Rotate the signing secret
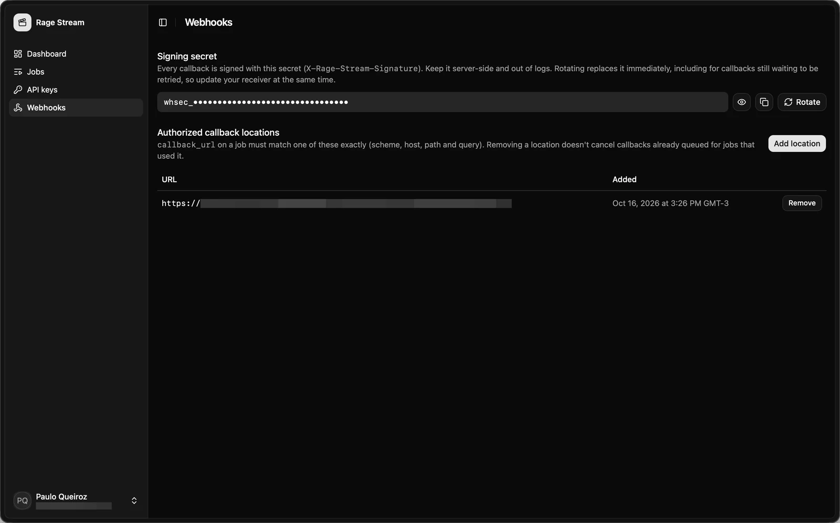 click(x=802, y=102)
